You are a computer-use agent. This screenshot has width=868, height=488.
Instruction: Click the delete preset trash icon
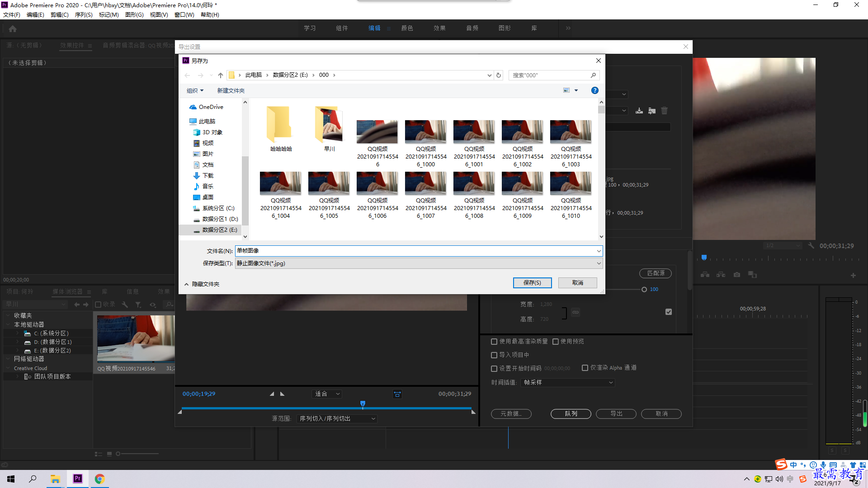665,111
